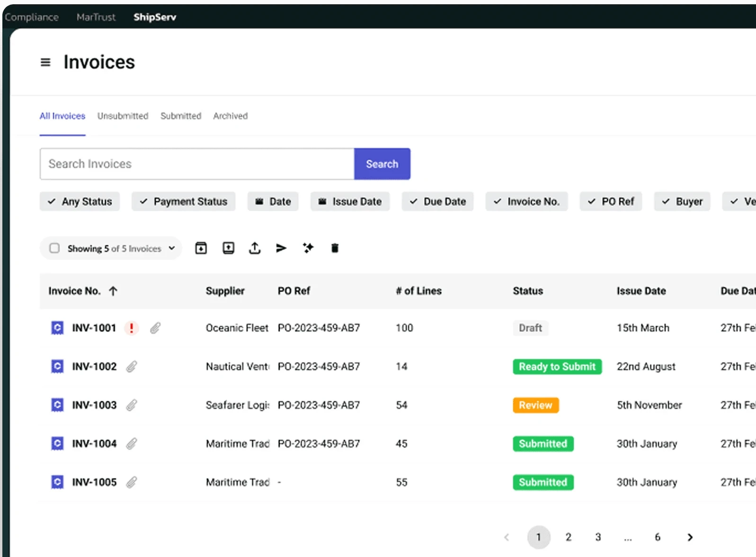Select the Oceanic Fleet supplier cell

click(x=237, y=328)
